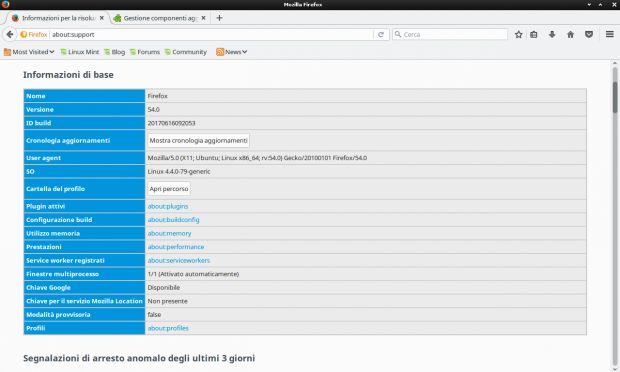The width and height of the screenshot is (620, 372).
Task: Open the about:memory link
Action: click(169, 233)
